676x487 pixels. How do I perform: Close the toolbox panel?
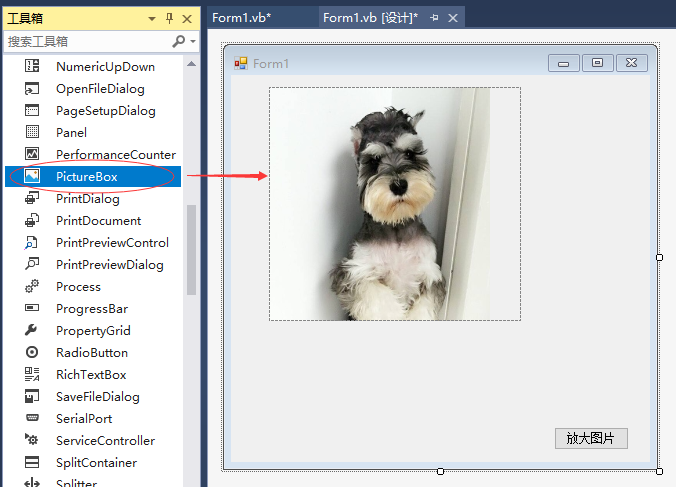point(187,19)
